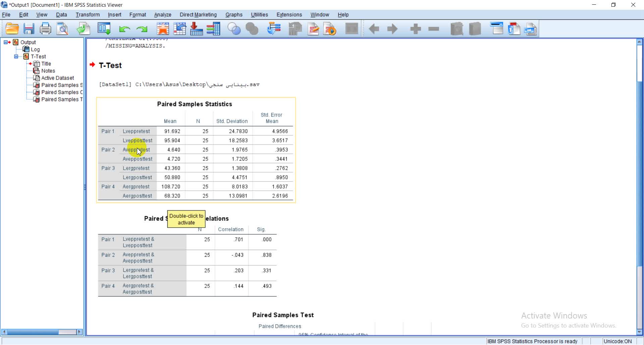Click the Open folder toolbar icon
Image resolution: width=644 pixels, height=345 pixels.
(12, 29)
